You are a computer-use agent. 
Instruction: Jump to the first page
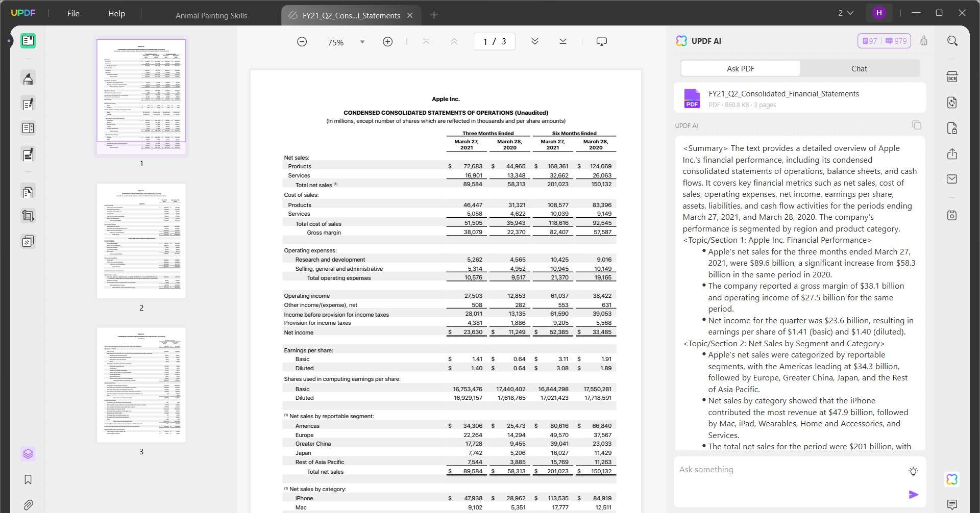point(426,41)
